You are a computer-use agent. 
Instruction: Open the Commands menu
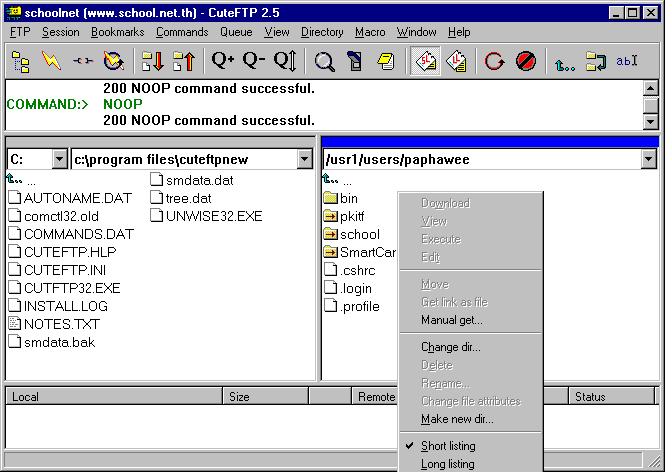182,32
